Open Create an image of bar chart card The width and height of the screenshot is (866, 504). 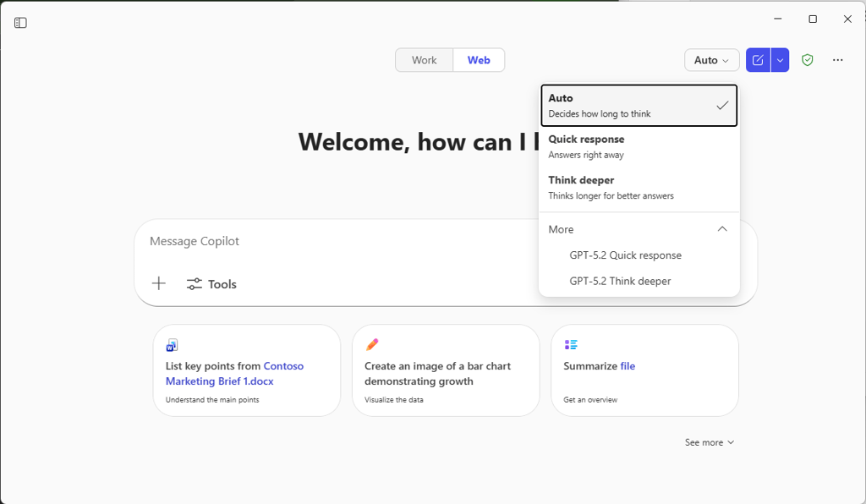click(446, 370)
